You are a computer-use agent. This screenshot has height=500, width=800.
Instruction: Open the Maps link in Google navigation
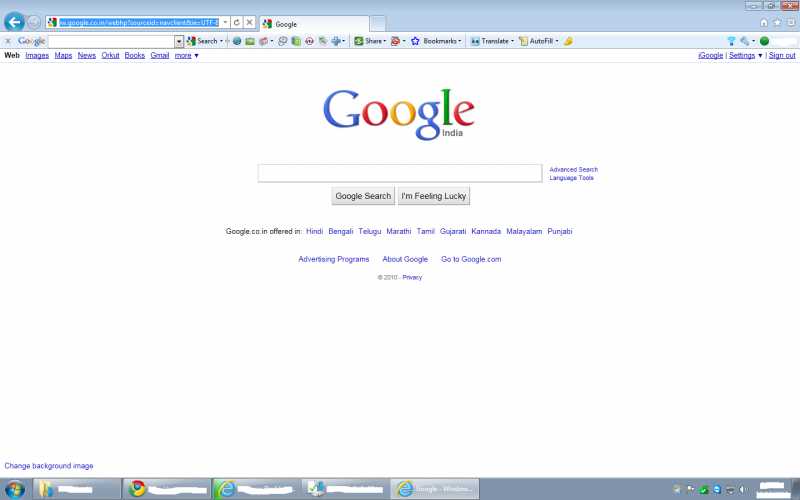pos(63,55)
